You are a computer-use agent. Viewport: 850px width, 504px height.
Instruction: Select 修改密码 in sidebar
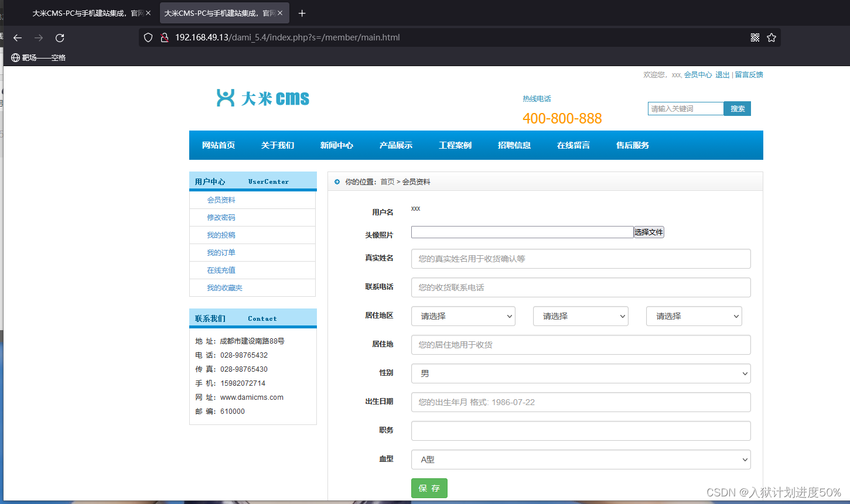pyautogui.click(x=221, y=218)
